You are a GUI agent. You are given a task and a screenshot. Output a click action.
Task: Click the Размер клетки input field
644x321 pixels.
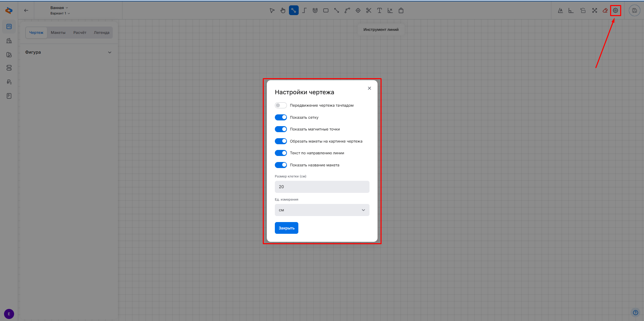[x=322, y=187]
